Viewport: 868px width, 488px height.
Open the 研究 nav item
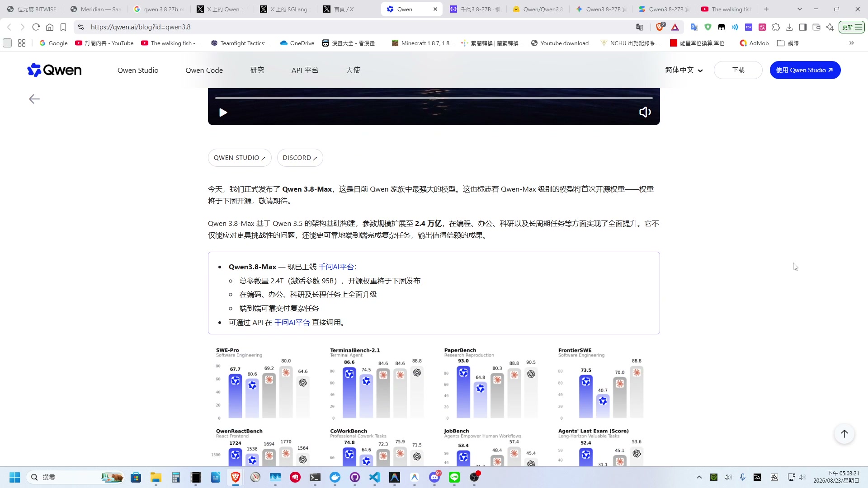257,70
